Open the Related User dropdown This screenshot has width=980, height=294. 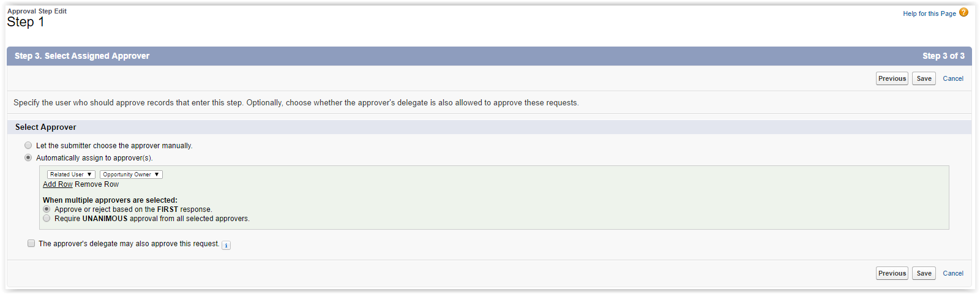click(x=71, y=175)
